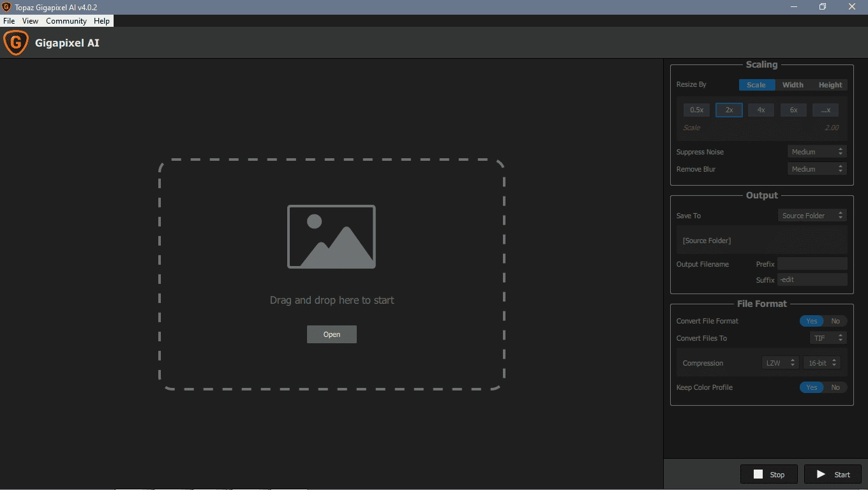Click the Topaz icon in the title bar
This screenshot has width=868, height=490.
click(x=6, y=7)
